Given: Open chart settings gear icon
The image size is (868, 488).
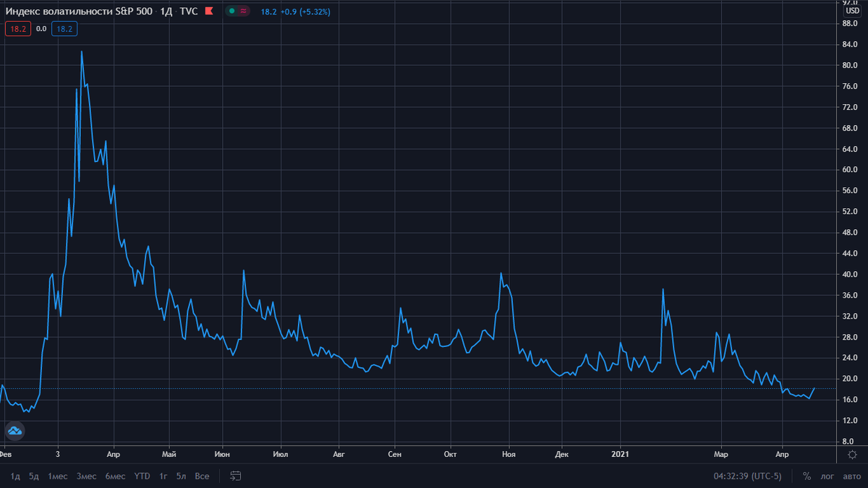Looking at the screenshot, I should [x=851, y=455].
